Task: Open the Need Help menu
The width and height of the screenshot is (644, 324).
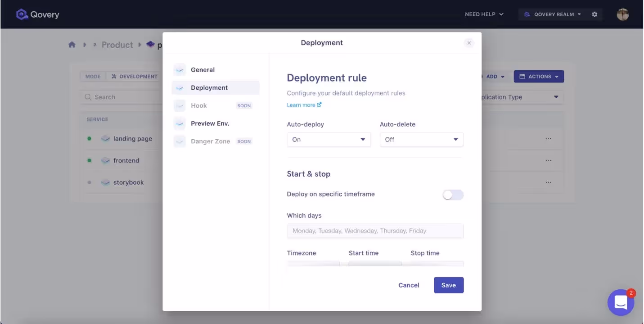Action: [484, 14]
